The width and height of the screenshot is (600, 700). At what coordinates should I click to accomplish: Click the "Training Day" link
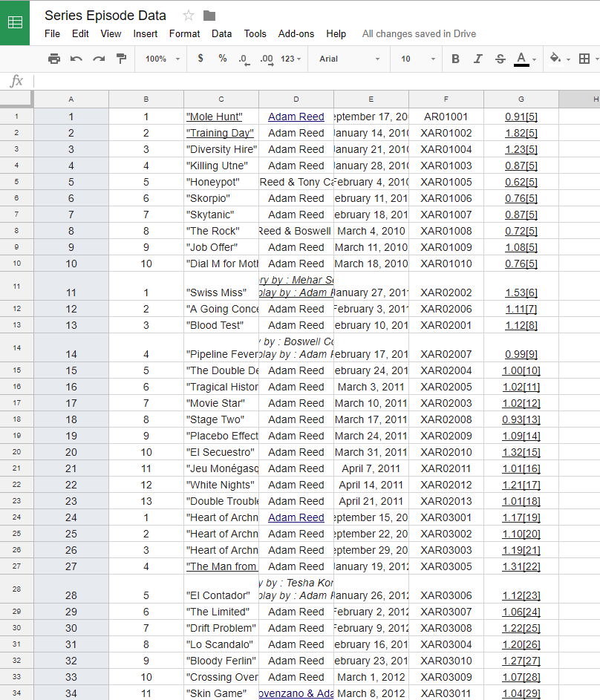tap(220, 133)
